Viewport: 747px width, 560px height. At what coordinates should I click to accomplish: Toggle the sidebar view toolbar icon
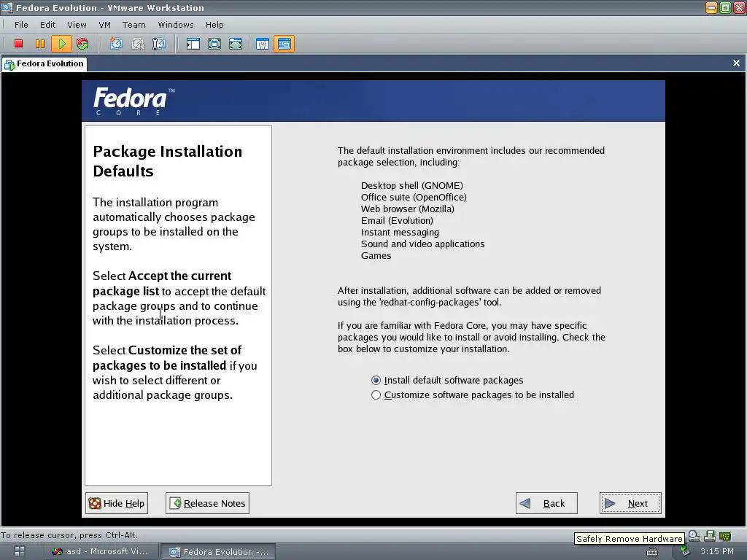coord(193,44)
